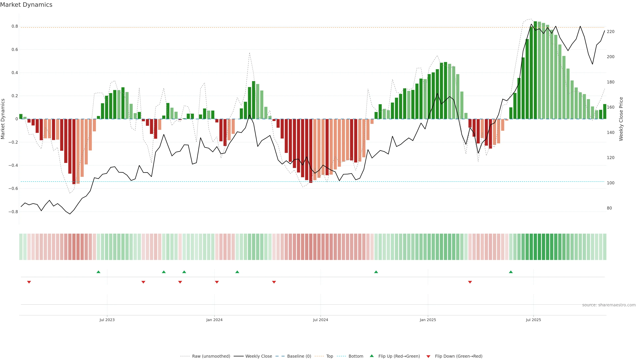644x362 pixels.
Task: Click the last red flip-down marker
Action: pyautogui.click(x=470, y=282)
